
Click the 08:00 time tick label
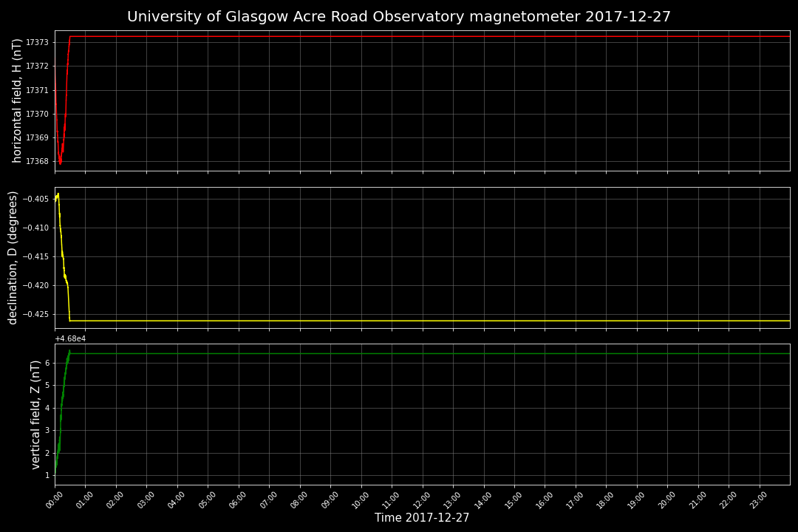click(x=299, y=500)
